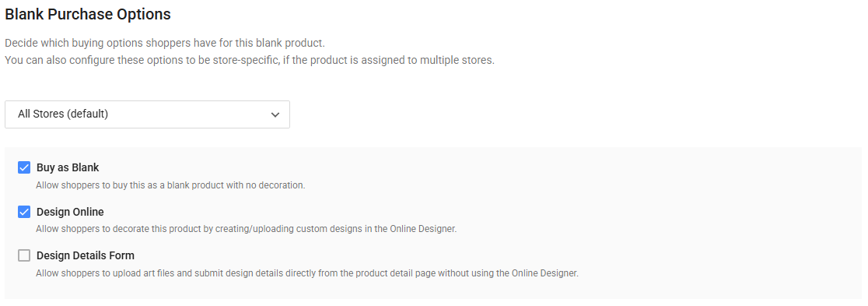
Task: Click the 'Online Designer' text in Design Online description
Action: pos(423,229)
